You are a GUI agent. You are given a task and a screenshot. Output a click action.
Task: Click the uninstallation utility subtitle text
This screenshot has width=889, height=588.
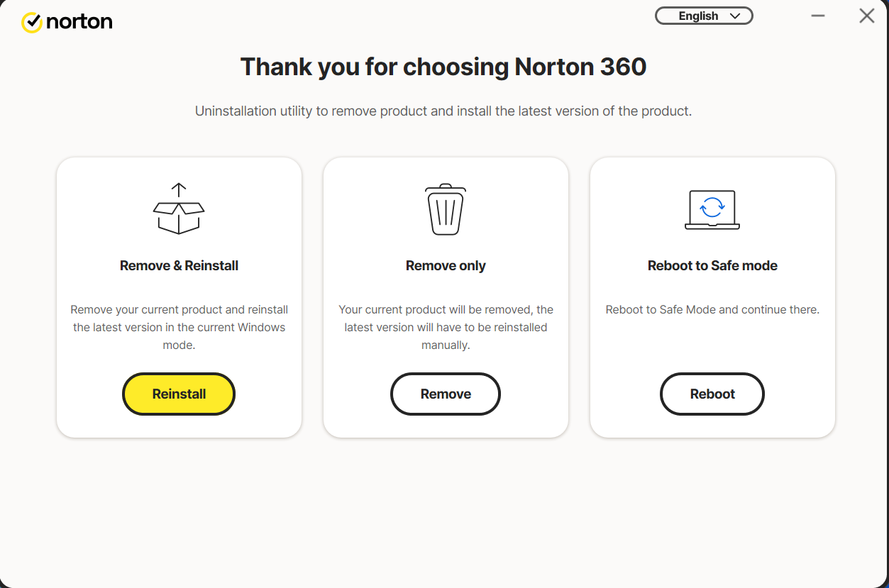pos(443,111)
